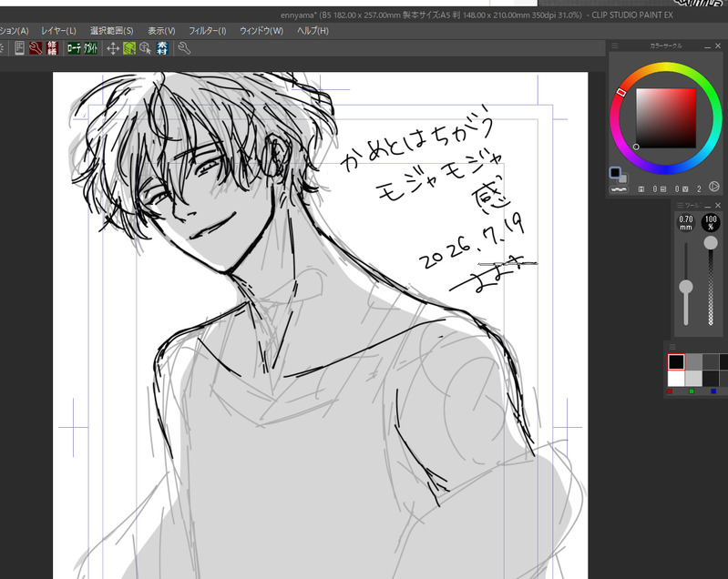728x579 pixels.
Task: Minimize the brush size and opacity panel
Action: (x=708, y=206)
